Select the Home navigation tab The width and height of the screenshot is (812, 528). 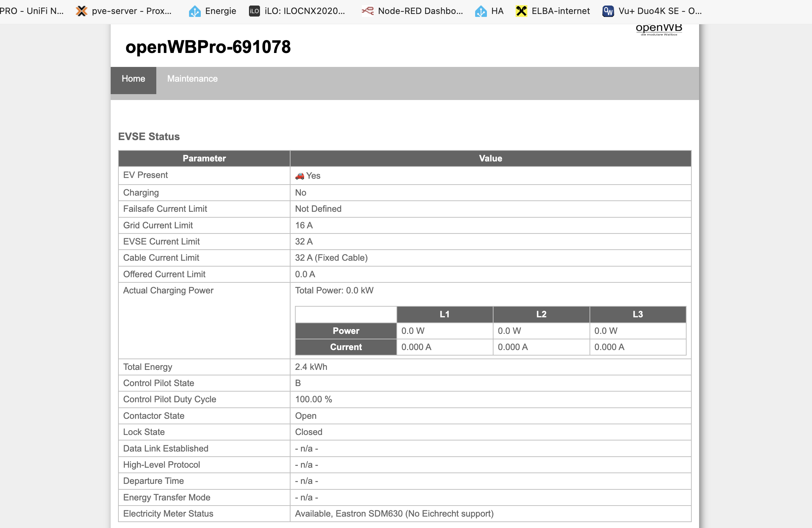click(133, 79)
